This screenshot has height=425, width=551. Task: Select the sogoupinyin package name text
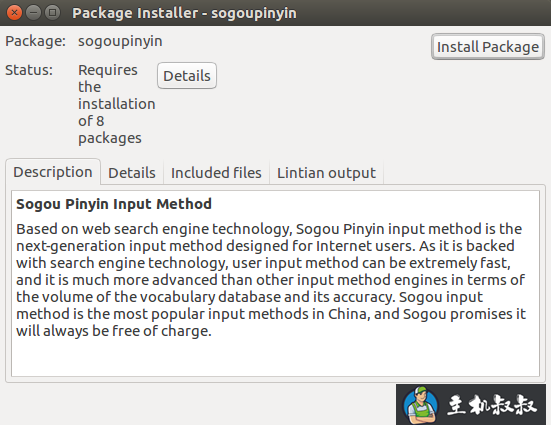pos(120,41)
